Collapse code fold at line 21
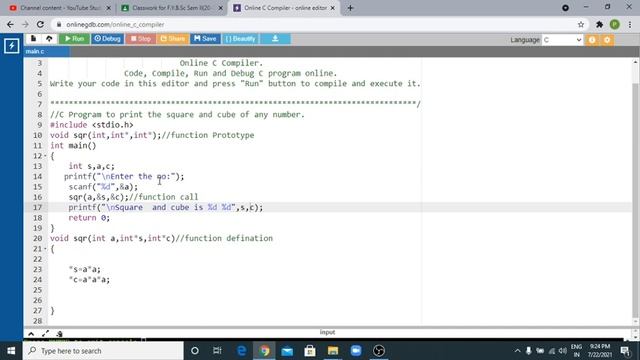Viewport: 640px width, 360px height. 45,249
